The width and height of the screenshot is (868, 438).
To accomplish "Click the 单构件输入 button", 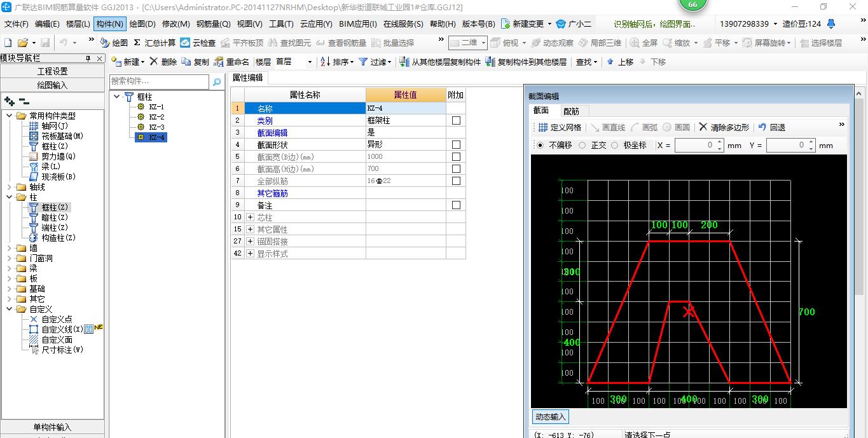I will pyautogui.click(x=52, y=427).
